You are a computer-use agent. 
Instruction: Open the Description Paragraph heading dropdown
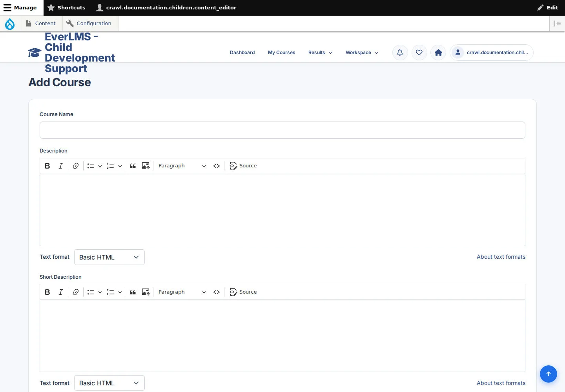pos(182,166)
